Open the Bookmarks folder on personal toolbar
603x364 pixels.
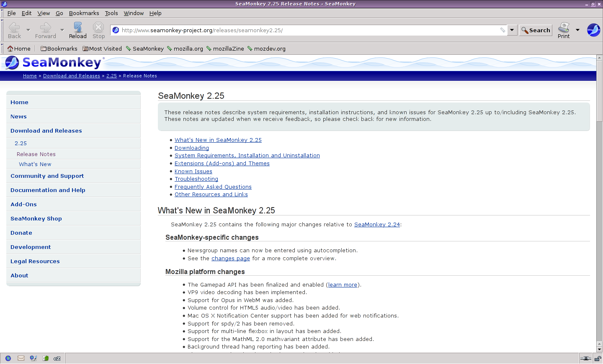(59, 49)
